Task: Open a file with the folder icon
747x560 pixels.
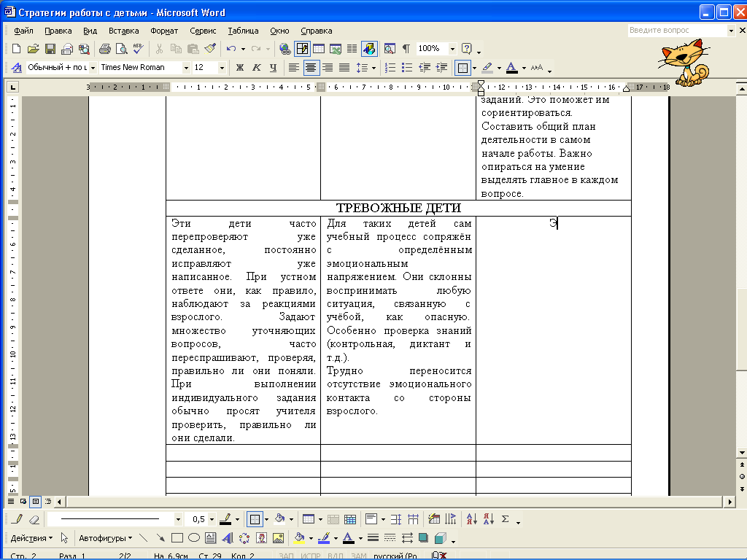Action: (33, 49)
